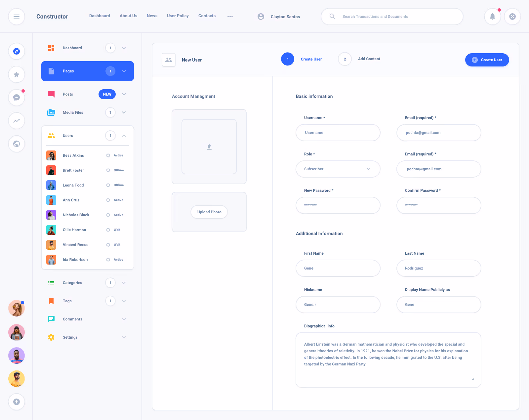
Task: Expand the Pages section chevron
Action: click(124, 71)
